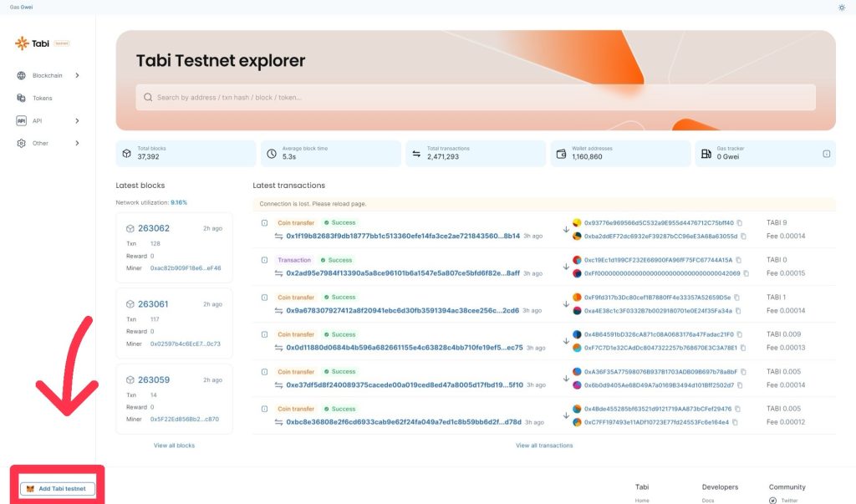Expand details icon of first transaction
856x504 pixels.
click(x=264, y=223)
